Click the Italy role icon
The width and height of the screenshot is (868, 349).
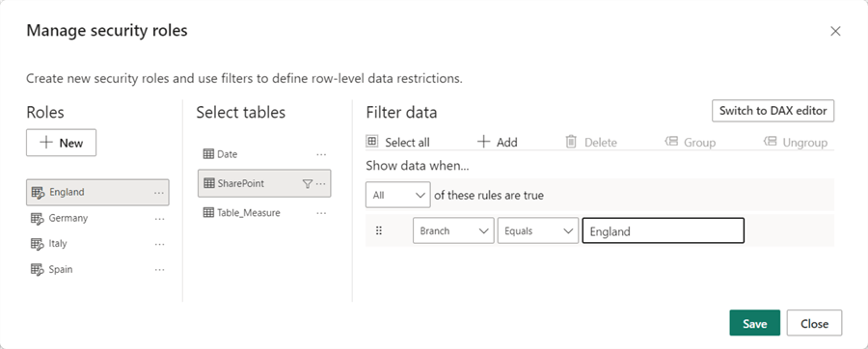coord(37,244)
